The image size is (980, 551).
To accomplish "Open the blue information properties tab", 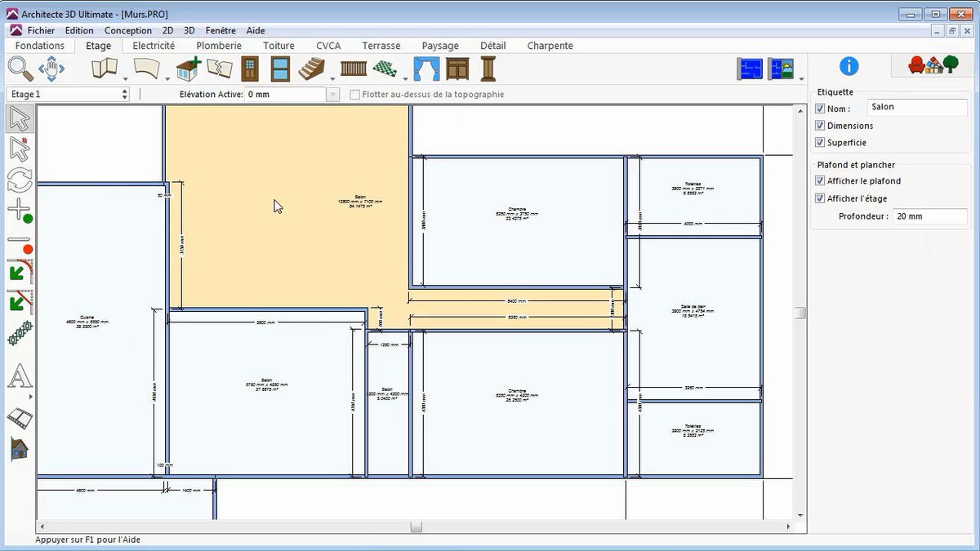I will point(849,67).
